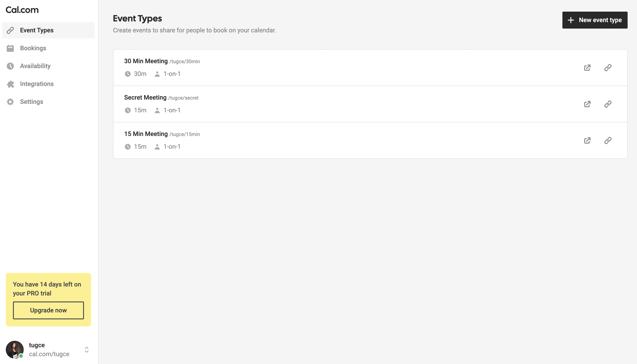
Task: Expand the tugce user account menu
Action: click(x=86, y=349)
